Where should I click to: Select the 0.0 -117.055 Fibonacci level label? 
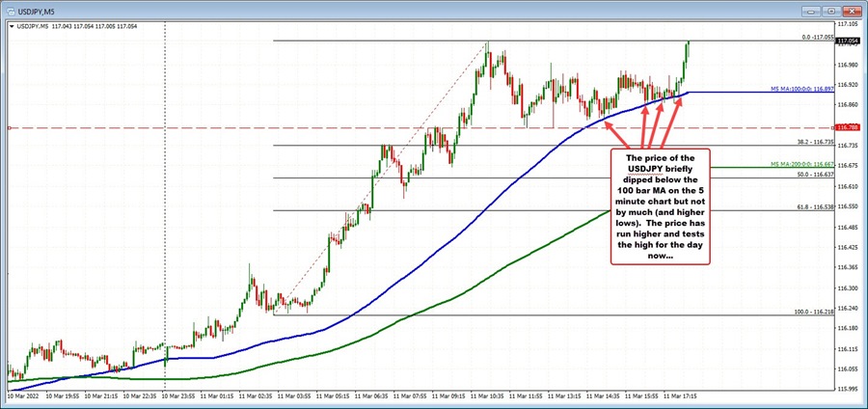[818, 38]
